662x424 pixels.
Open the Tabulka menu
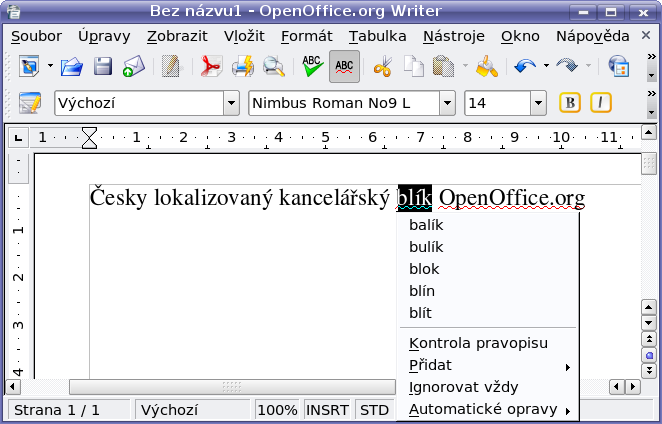point(378,36)
